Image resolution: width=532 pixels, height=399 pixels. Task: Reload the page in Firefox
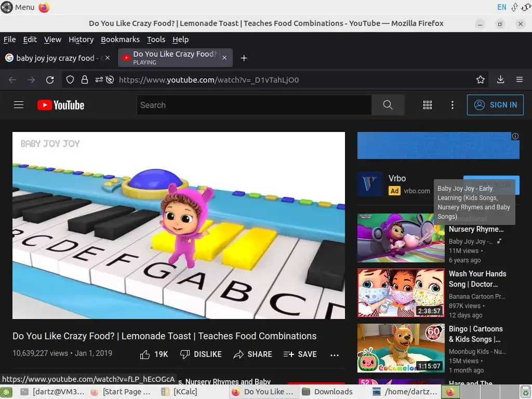(50, 79)
